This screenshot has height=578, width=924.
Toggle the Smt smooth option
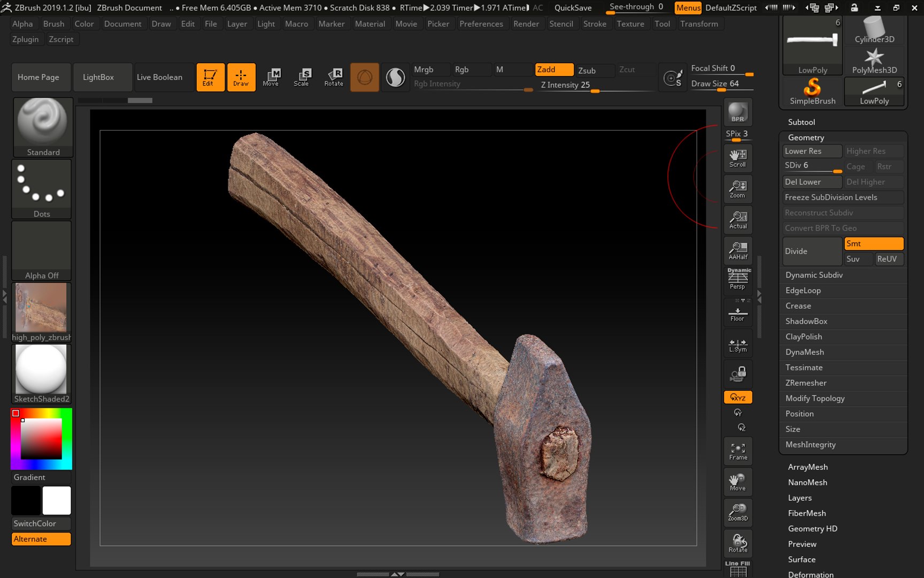[874, 244]
